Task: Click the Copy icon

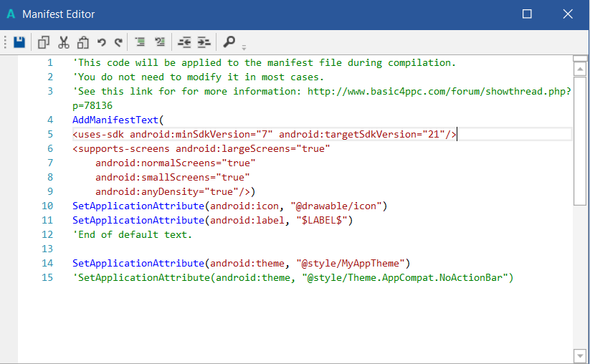Action: (44, 42)
